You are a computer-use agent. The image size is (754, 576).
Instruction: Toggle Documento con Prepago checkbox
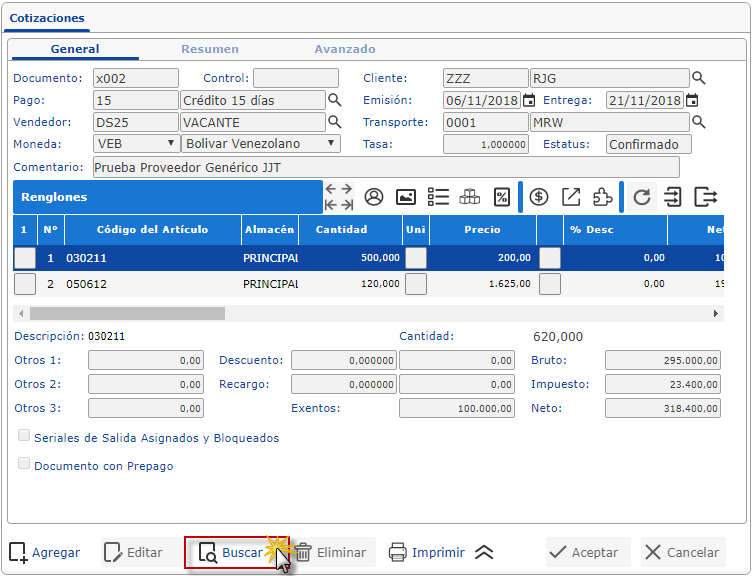23,465
